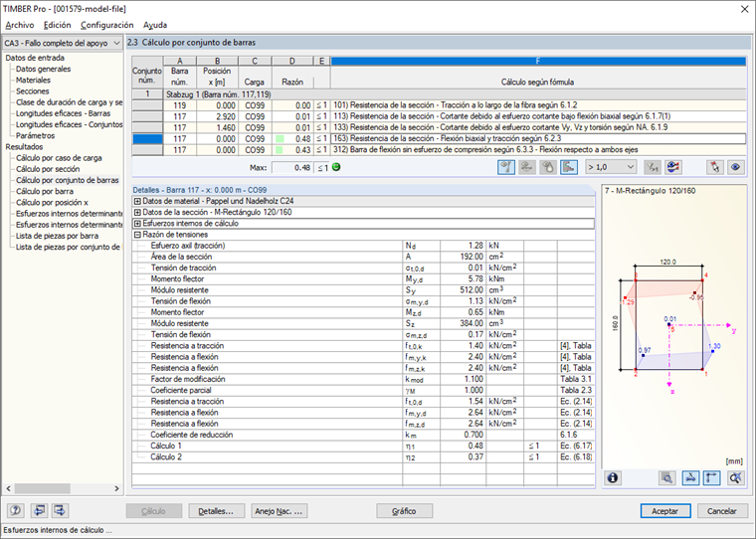Toggle the colored result bars icon

pyautogui.click(x=569, y=167)
